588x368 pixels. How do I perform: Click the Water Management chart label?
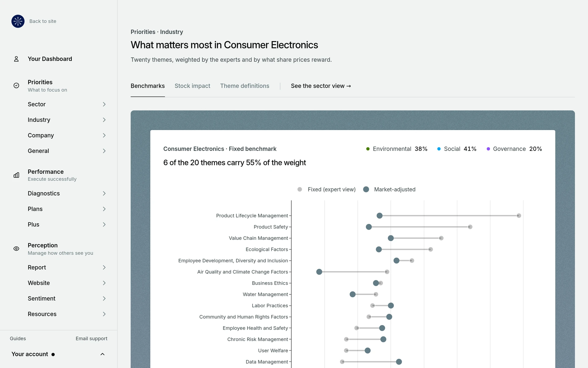pos(265,294)
